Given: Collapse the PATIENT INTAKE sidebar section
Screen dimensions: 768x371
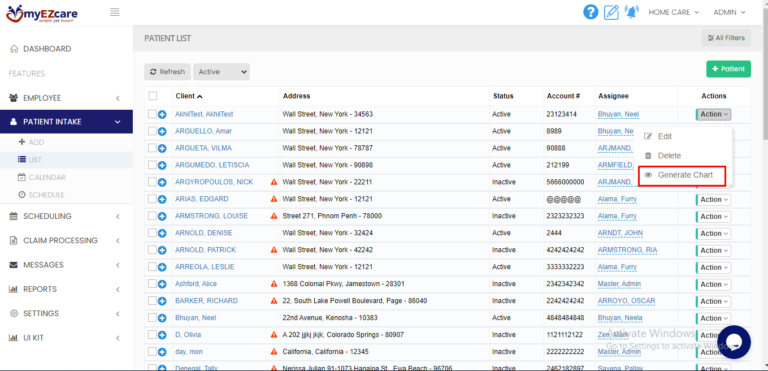Looking at the screenshot, I should tap(66, 122).
